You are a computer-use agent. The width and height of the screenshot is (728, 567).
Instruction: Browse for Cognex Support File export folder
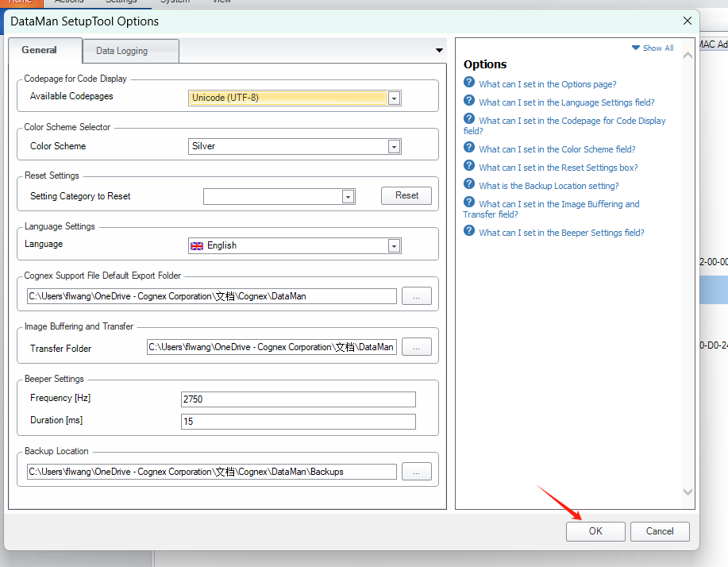pos(417,296)
